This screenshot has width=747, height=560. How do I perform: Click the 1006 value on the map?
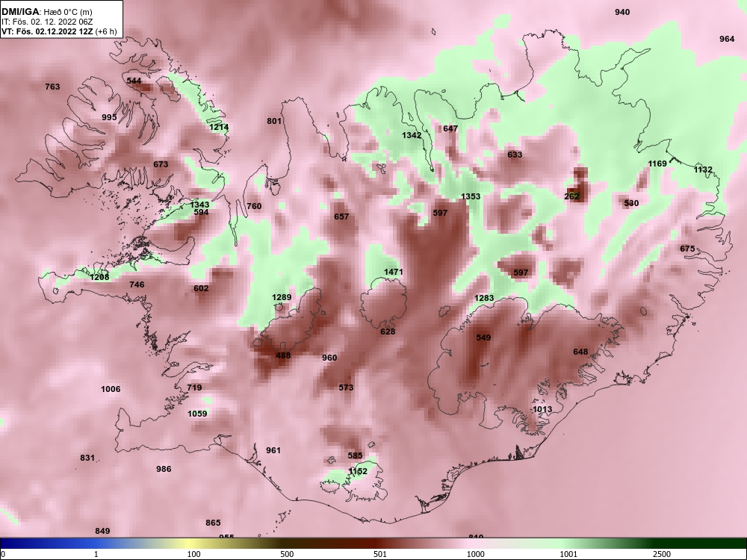(111, 390)
